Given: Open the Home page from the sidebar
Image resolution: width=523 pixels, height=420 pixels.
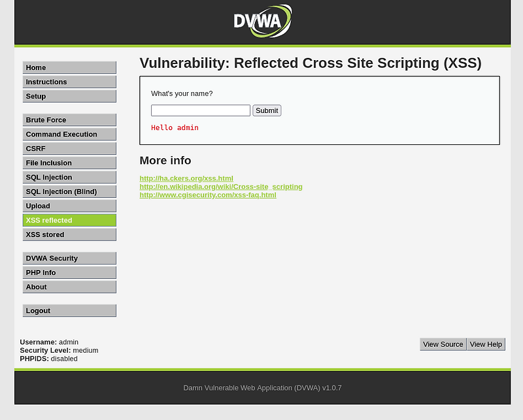Looking at the screenshot, I should (x=69, y=67).
